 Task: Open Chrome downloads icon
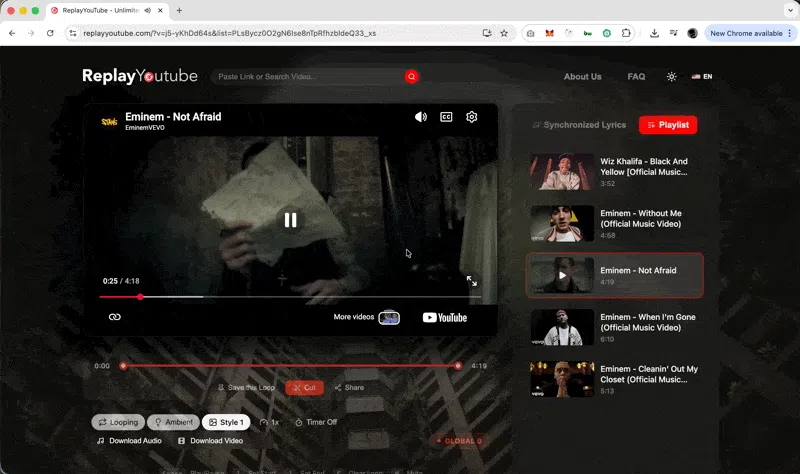(654, 33)
